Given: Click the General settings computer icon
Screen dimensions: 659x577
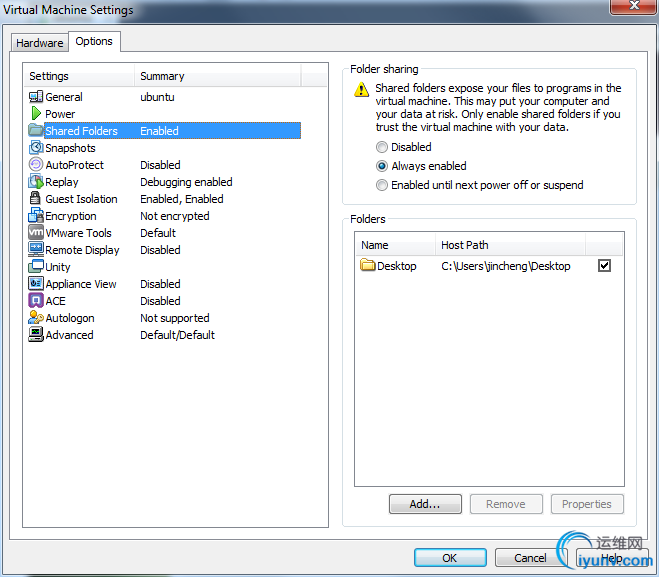Looking at the screenshot, I should pos(36,97).
